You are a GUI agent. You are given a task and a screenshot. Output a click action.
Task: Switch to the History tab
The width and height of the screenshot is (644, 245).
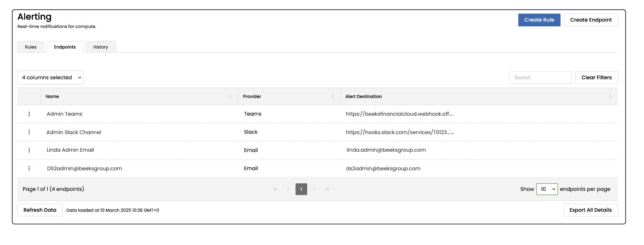click(x=100, y=47)
